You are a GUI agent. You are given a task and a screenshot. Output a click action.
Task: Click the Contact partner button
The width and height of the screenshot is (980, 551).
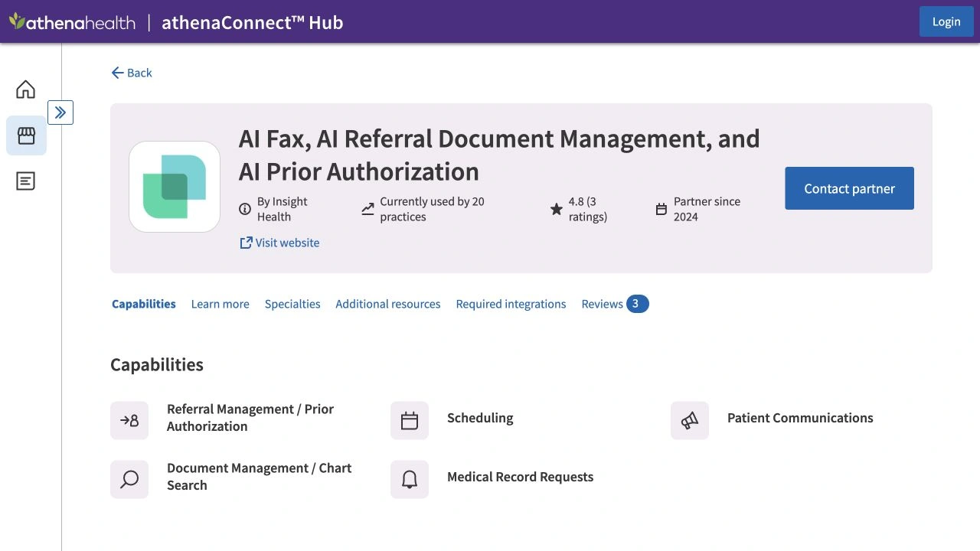click(849, 188)
